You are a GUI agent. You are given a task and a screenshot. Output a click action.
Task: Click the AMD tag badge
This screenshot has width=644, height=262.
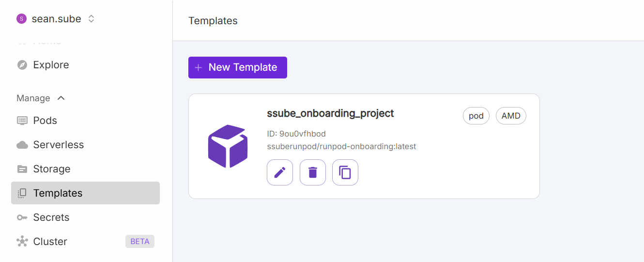tap(511, 116)
